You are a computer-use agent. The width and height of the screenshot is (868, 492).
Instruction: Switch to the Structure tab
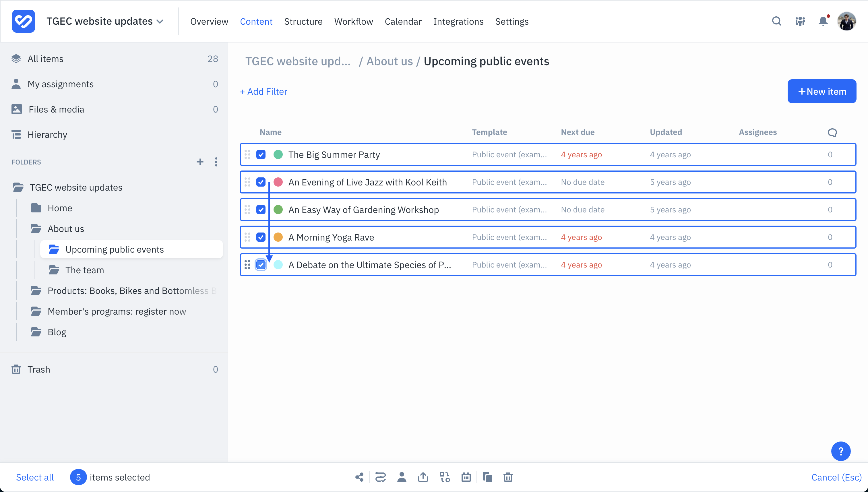tap(303, 21)
